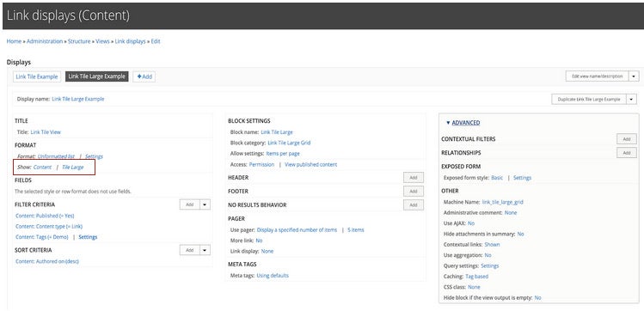This screenshot has height=311, width=644.
Task: Edit block category Link Tile Large Grid
Action: (x=289, y=143)
